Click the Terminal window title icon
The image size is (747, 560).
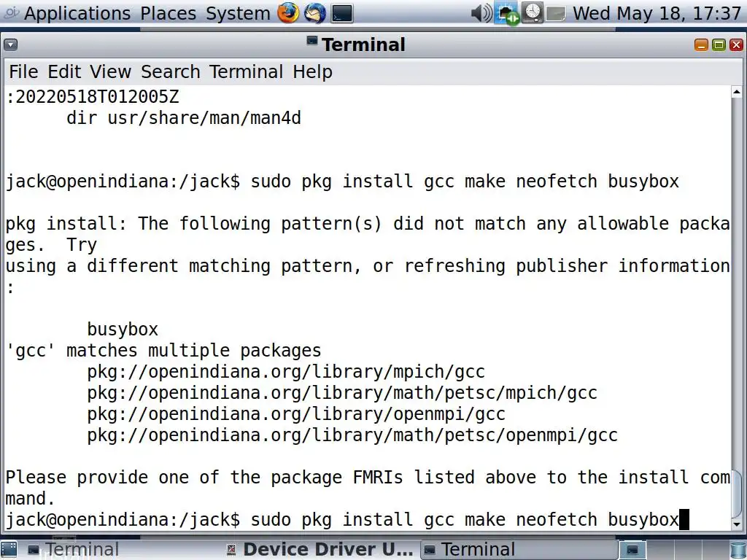(312, 41)
